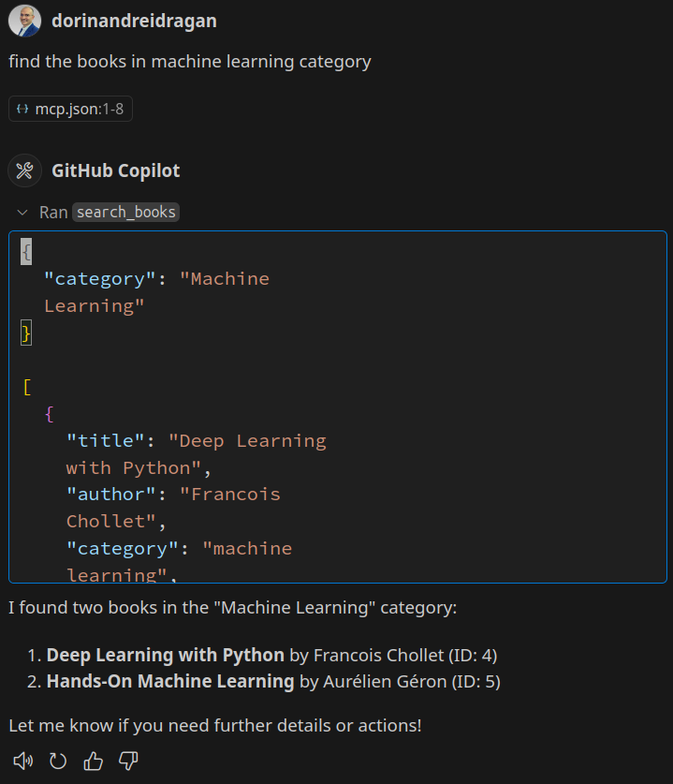The width and height of the screenshot is (673, 784).
Task: Give the response a thumbs up
Action: pos(93,761)
